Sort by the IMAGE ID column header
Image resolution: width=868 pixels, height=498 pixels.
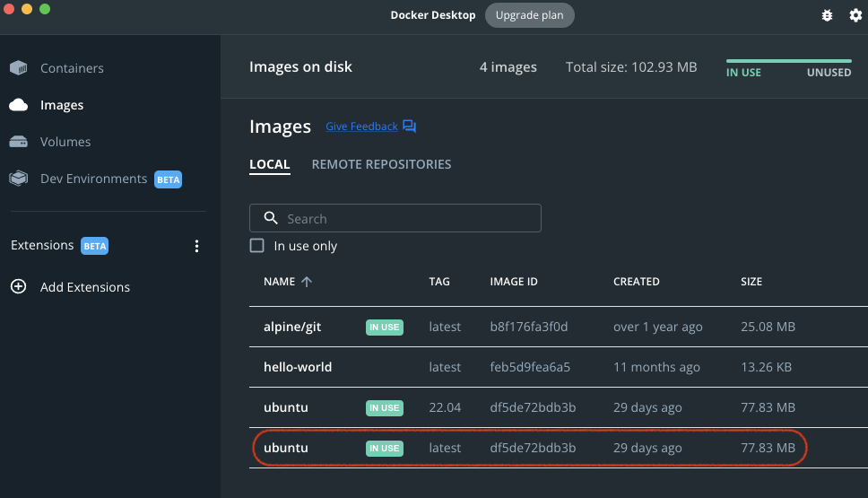pos(514,282)
